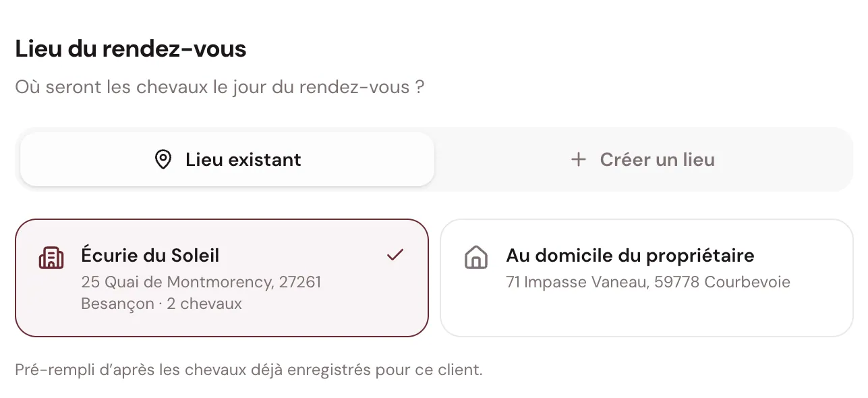Open the Créer un lieu tab

point(643,159)
